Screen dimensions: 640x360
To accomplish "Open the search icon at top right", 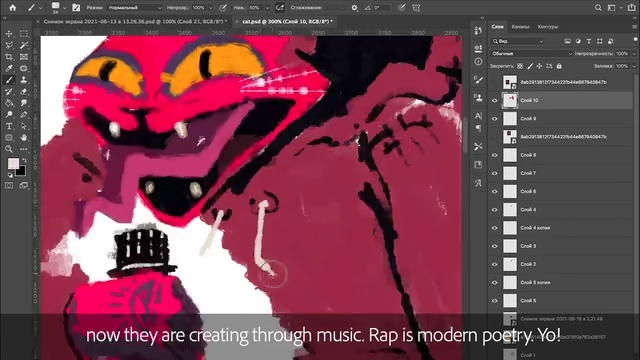I will point(598,8).
